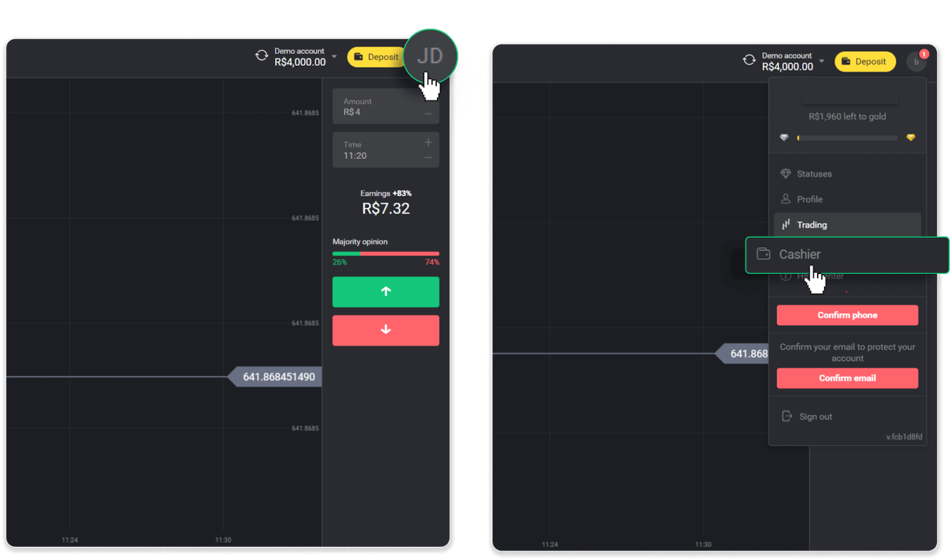Click green up arrow trade button
The image size is (950, 560).
tap(385, 292)
